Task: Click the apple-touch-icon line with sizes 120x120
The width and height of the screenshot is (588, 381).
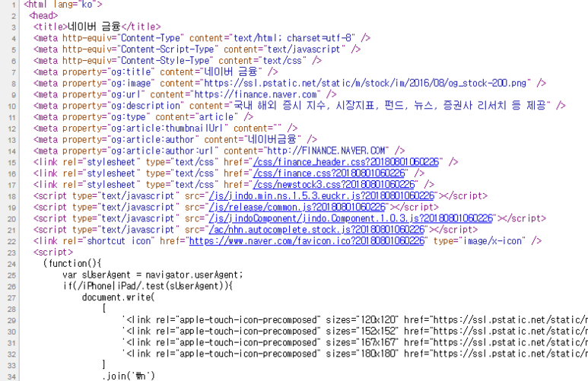Action: [354, 320]
